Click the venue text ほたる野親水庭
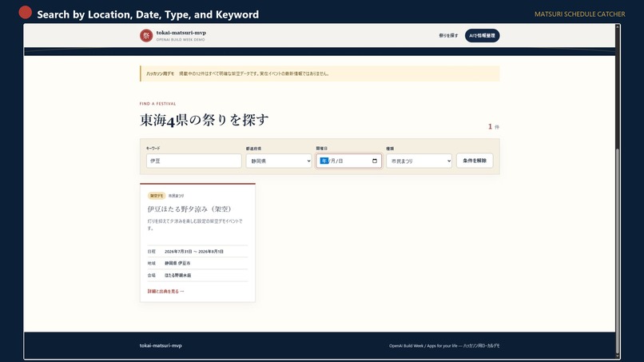The width and height of the screenshot is (644, 362). coord(178,276)
